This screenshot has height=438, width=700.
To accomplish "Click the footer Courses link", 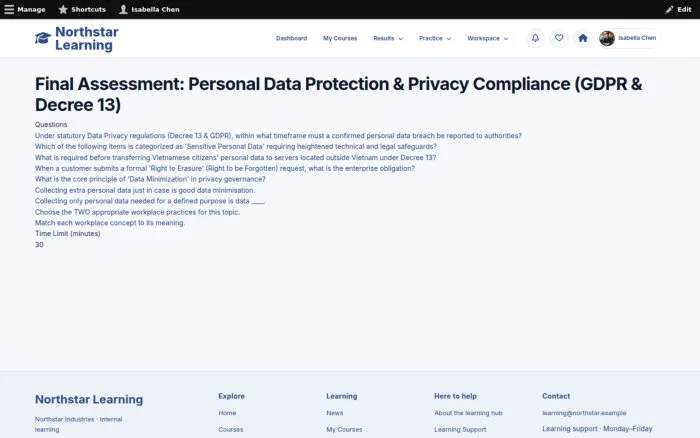I will point(231,430).
